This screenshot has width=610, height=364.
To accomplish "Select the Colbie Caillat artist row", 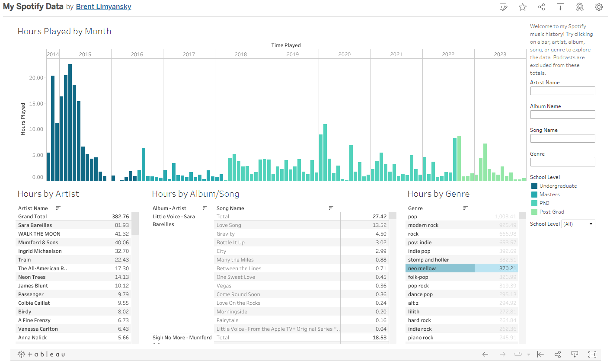I will 73,303.
